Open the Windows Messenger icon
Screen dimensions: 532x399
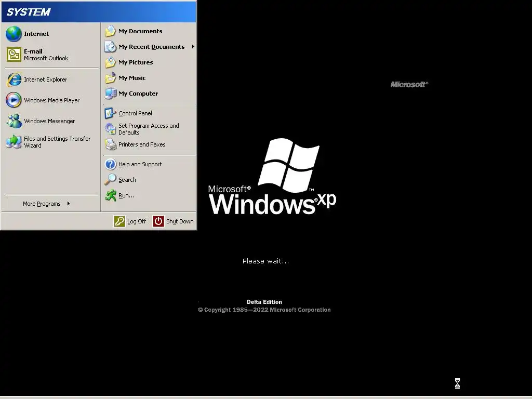coord(14,121)
